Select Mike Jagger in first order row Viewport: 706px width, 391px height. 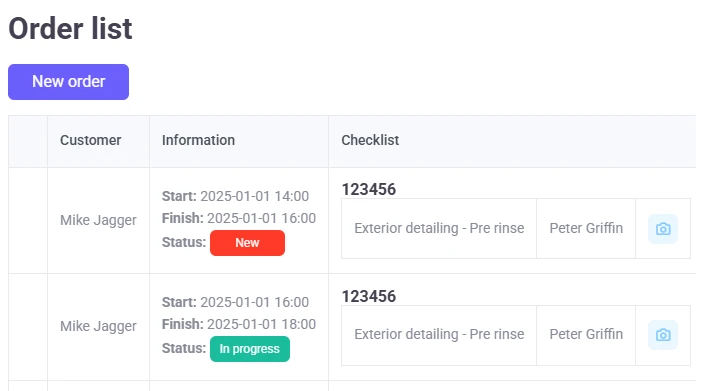click(98, 220)
